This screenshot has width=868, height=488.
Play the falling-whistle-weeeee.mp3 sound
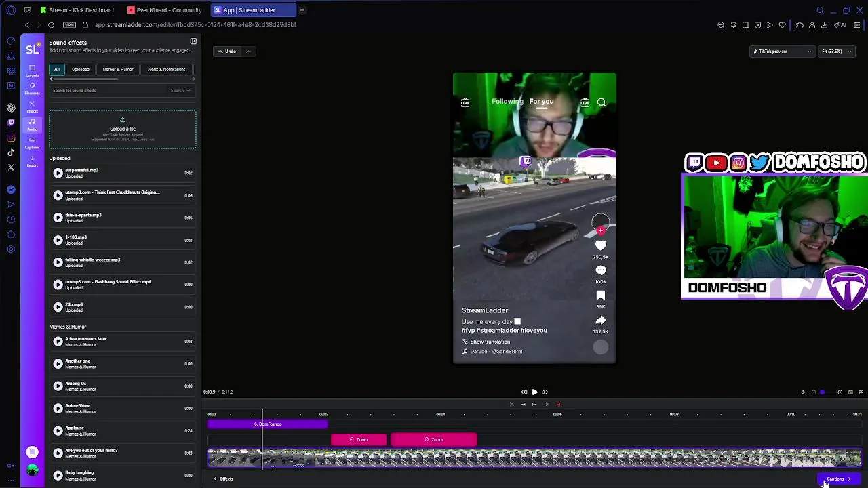(x=58, y=262)
